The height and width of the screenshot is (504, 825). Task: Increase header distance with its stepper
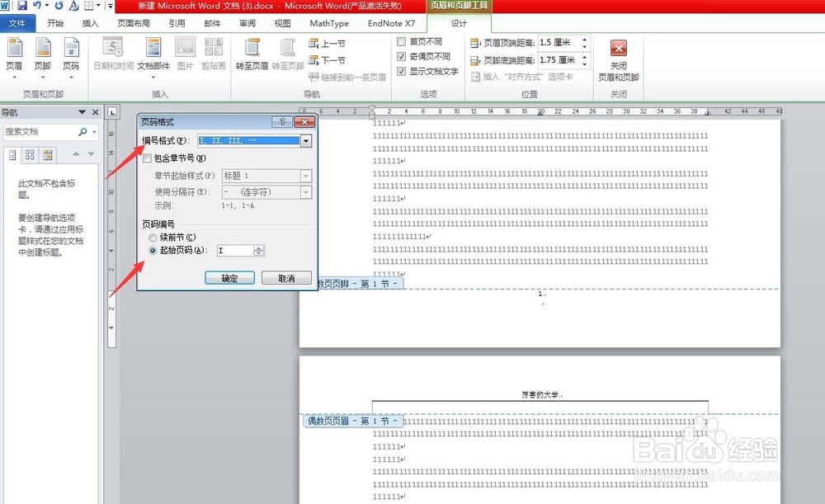(585, 40)
